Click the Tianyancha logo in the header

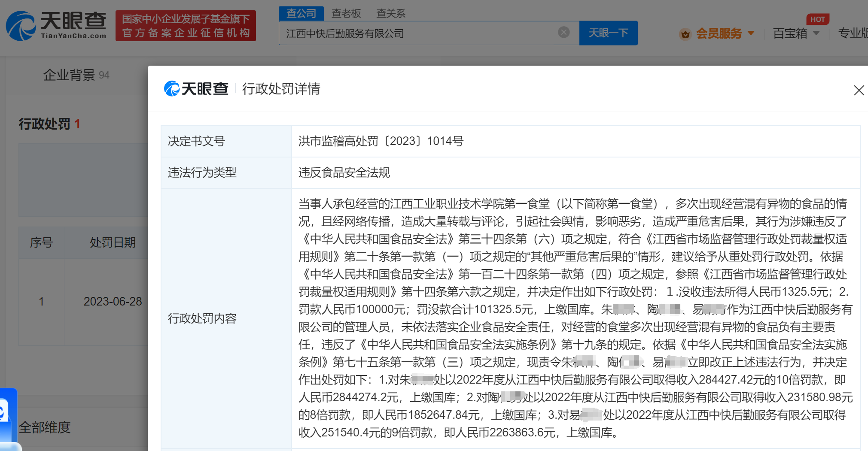[56, 26]
